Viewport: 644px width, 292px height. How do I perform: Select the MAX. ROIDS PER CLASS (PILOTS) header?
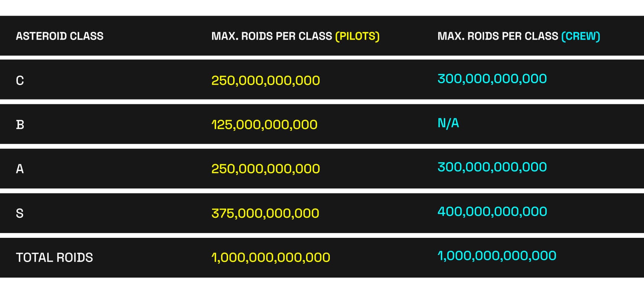296,36
